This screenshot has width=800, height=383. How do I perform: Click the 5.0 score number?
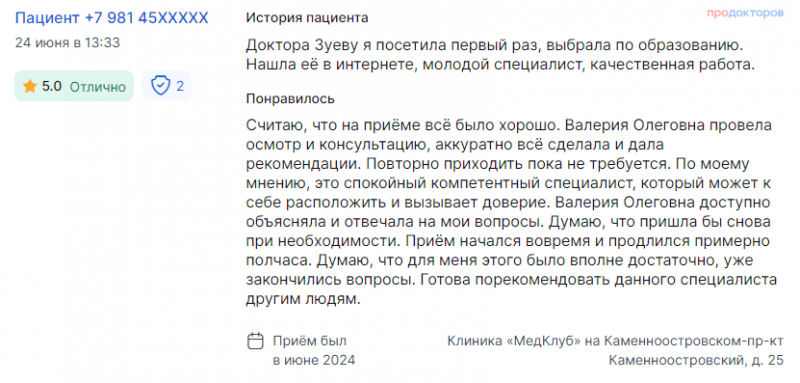pos(52,86)
